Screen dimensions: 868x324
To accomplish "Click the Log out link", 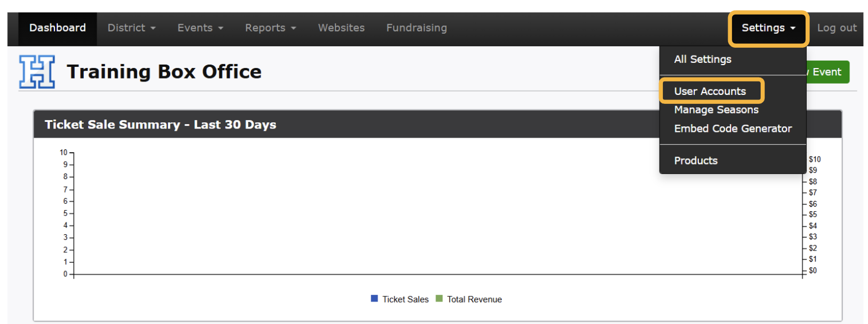I will (x=837, y=28).
